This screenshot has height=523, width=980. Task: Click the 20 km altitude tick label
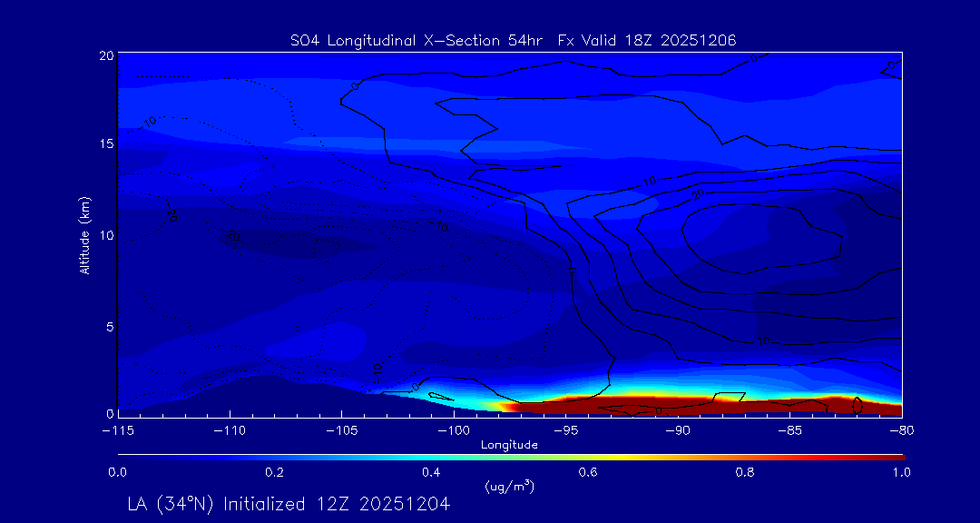[106, 55]
